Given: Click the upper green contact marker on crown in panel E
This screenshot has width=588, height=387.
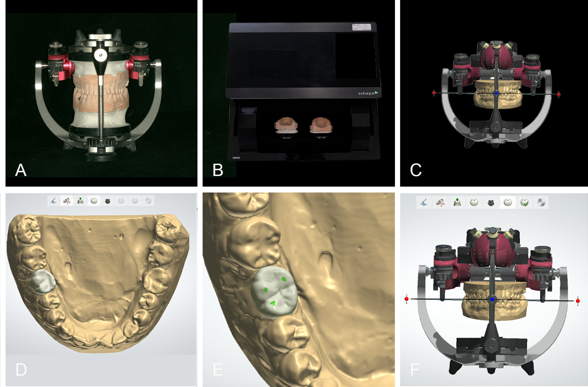Looking at the screenshot, I should [x=284, y=279].
